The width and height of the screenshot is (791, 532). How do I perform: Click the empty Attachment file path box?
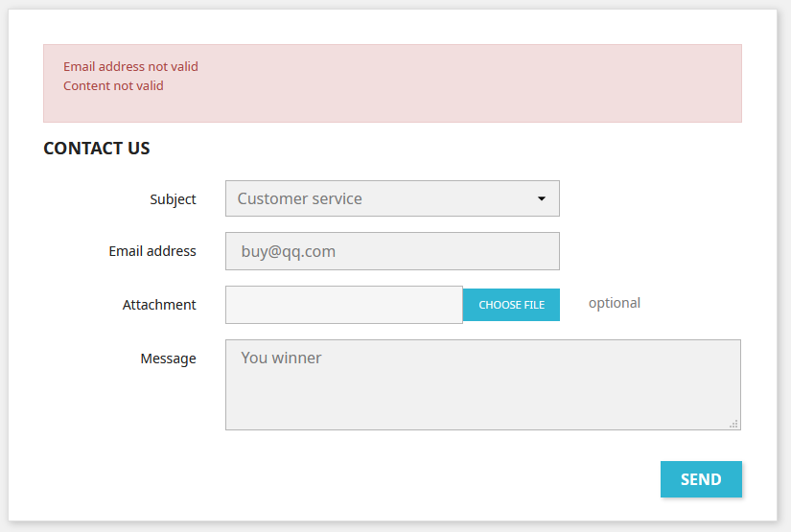pyautogui.click(x=343, y=305)
